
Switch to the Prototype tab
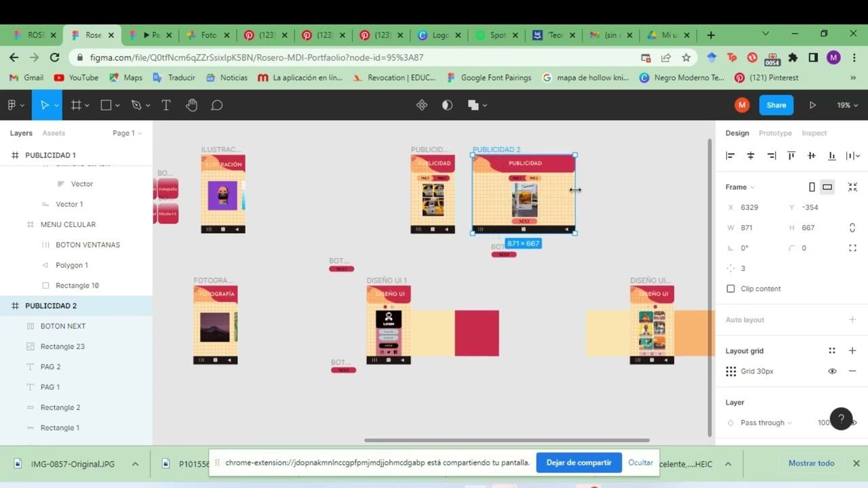(x=775, y=133)
